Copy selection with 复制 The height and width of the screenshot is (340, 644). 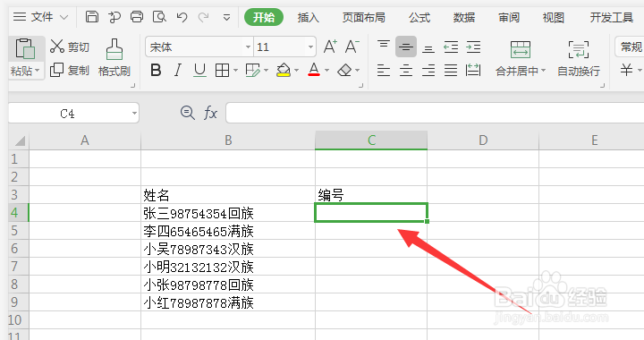point(69,70)
